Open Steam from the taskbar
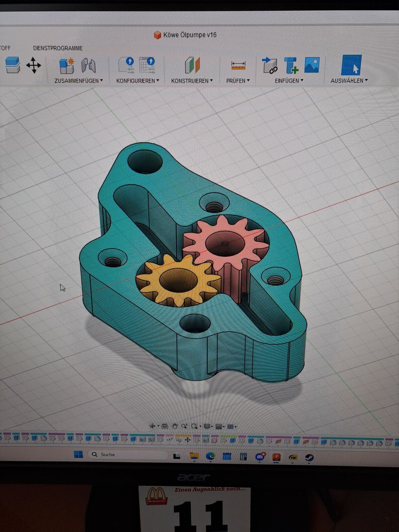 309,458
